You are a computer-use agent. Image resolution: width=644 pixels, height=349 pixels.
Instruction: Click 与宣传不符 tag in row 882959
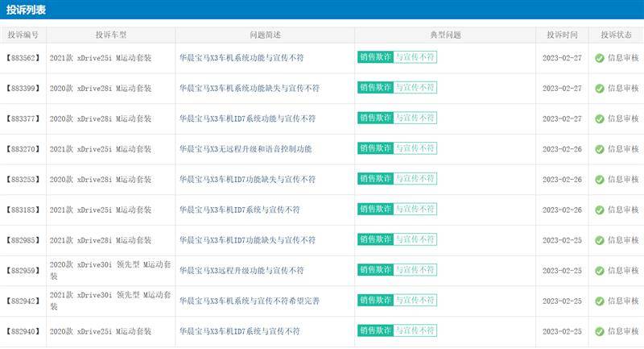(415, 270)
